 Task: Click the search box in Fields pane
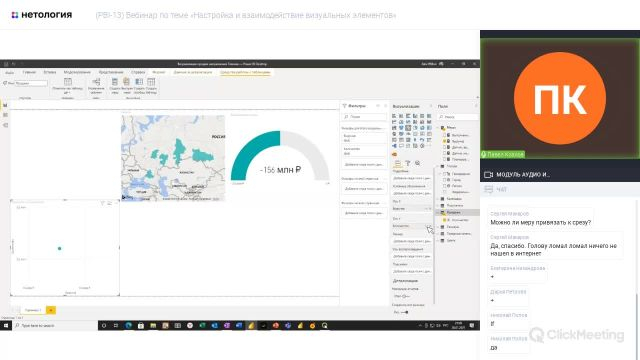(457, 117)
